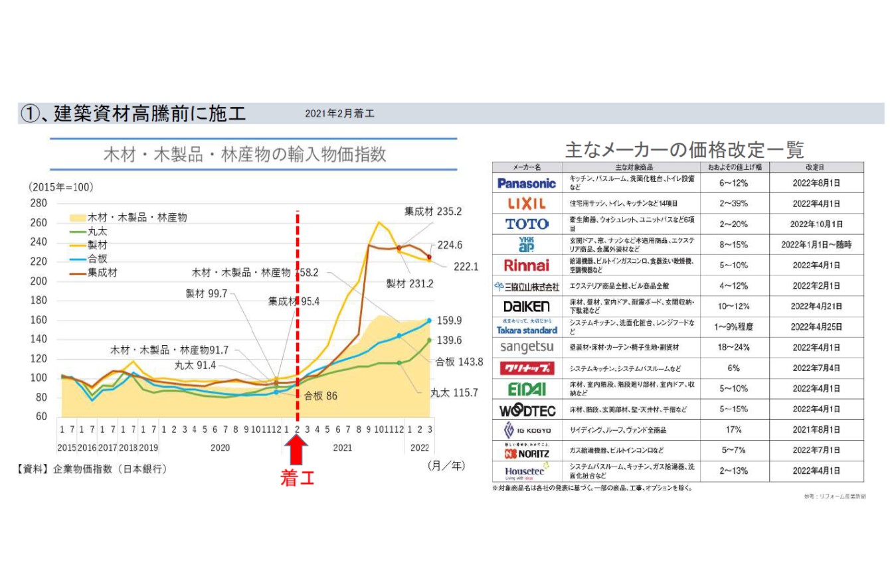Click the 木材・木製品・林産物 legend swatch

(77, 218)
